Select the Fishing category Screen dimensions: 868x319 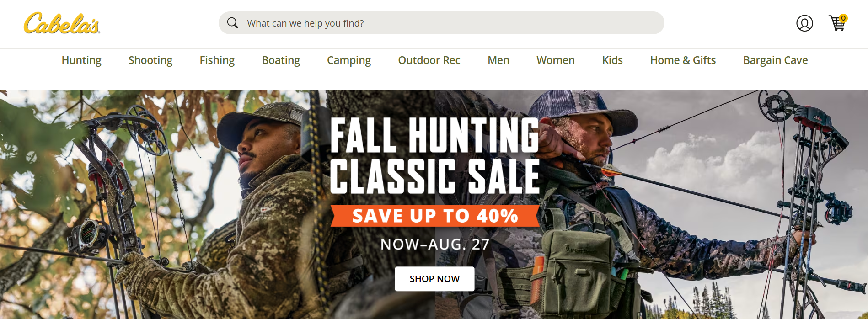point(217,60)
